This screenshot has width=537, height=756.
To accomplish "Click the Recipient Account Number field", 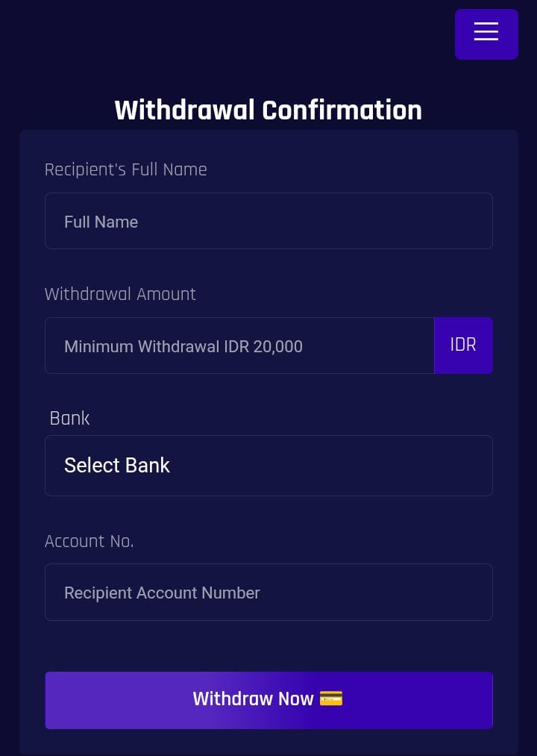I will click(268, 593).
